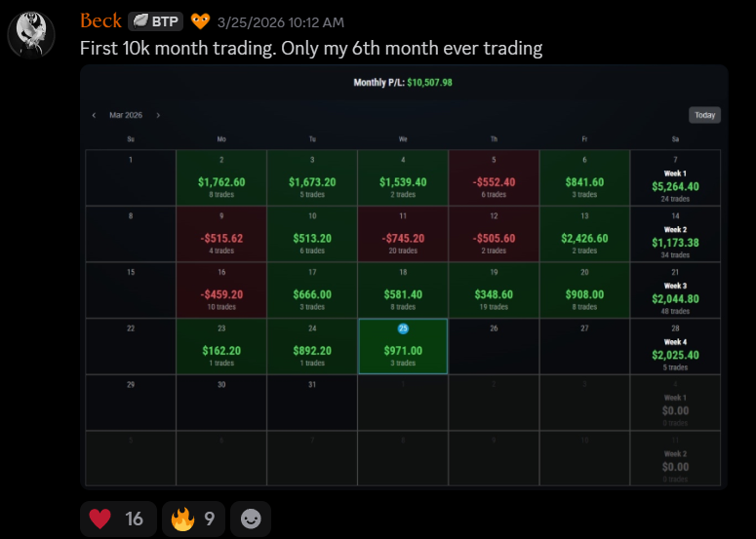Select the Sunday March 15 cell
Viewport: 756px width, 539px height.
coord(131,290)
